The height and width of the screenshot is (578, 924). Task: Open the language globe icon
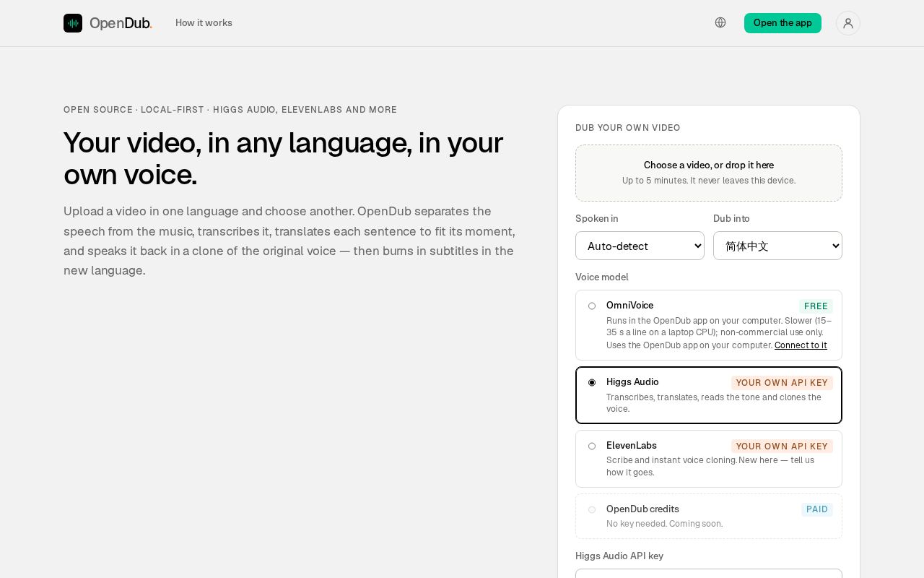720,22
